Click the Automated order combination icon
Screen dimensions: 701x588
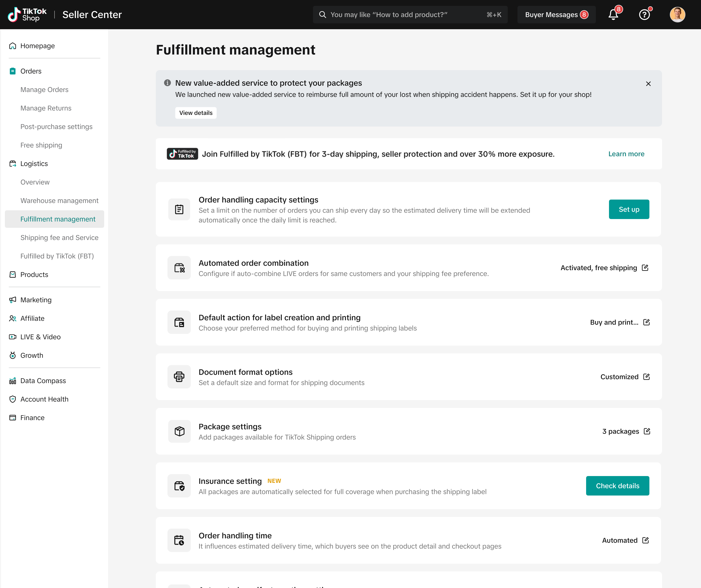click(179, 268)
